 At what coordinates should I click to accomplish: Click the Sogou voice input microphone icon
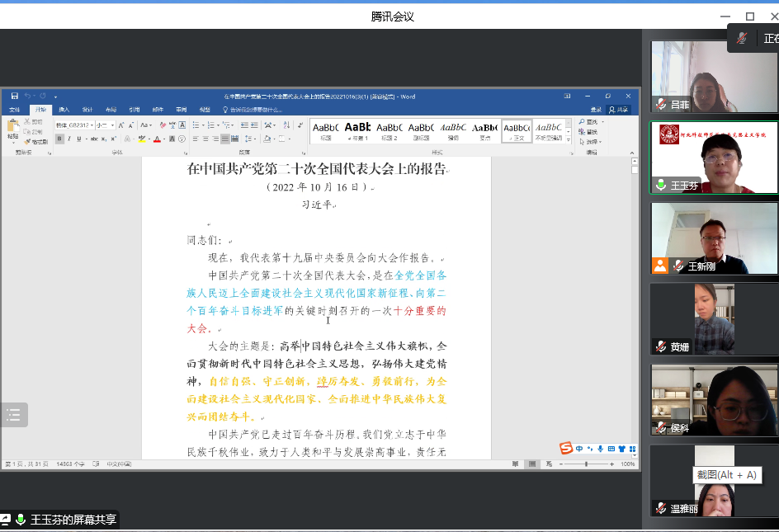(x=600, y=449)
